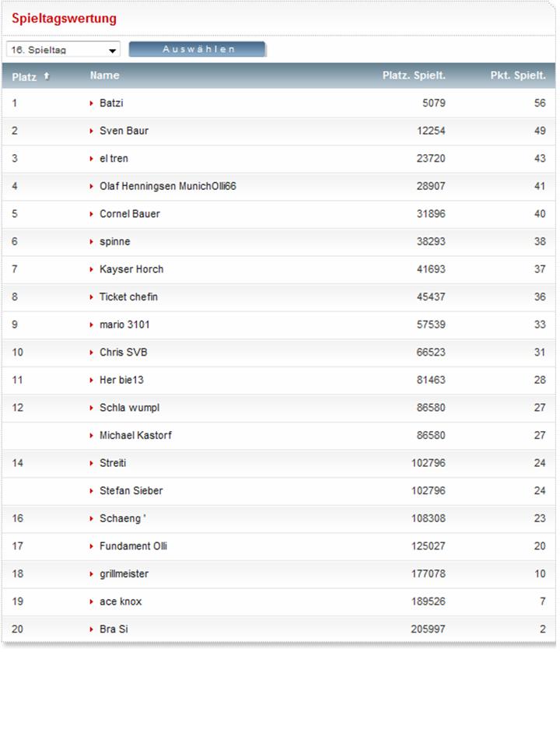
Task: Open the 16. Spieltag dropdown
Action: point(63,50)
